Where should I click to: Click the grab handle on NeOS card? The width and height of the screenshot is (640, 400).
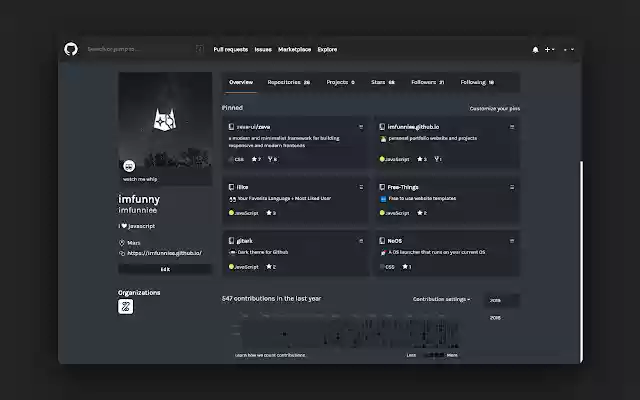tap(512, 241)
